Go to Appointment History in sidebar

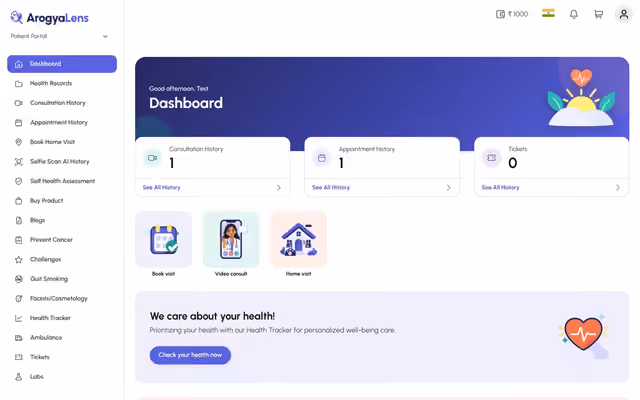[x=62, y=122]
